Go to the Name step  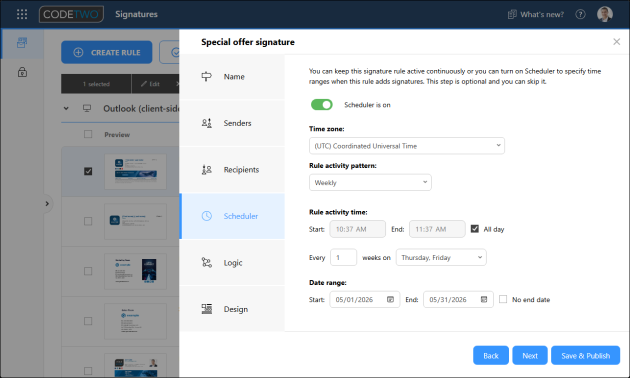(232, 76)
